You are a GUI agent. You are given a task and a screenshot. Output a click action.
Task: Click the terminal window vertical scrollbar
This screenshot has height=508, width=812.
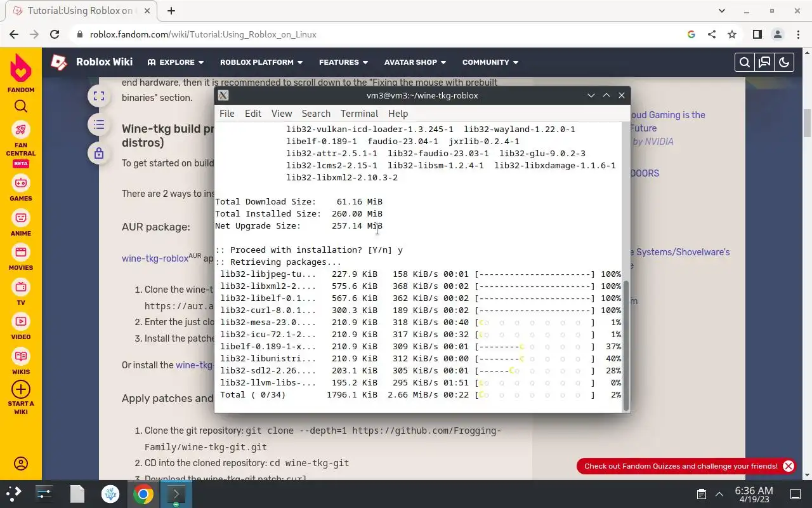626,346
